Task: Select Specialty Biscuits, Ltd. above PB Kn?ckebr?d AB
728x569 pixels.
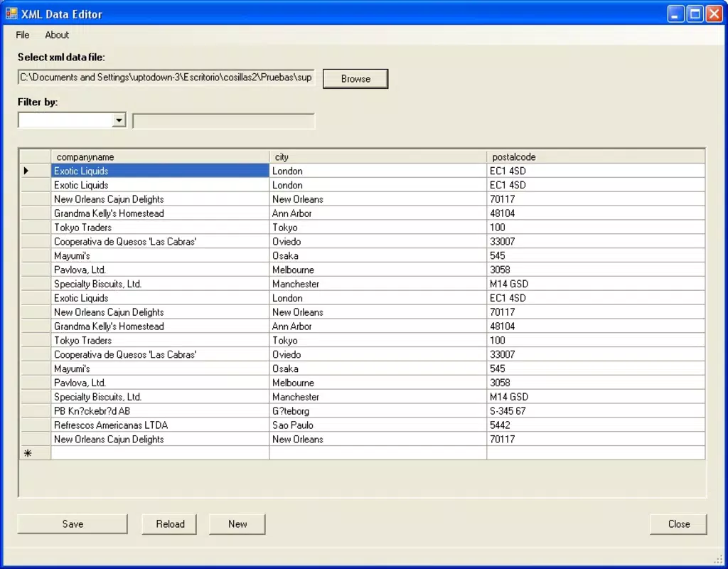Action: pos(160,397)
